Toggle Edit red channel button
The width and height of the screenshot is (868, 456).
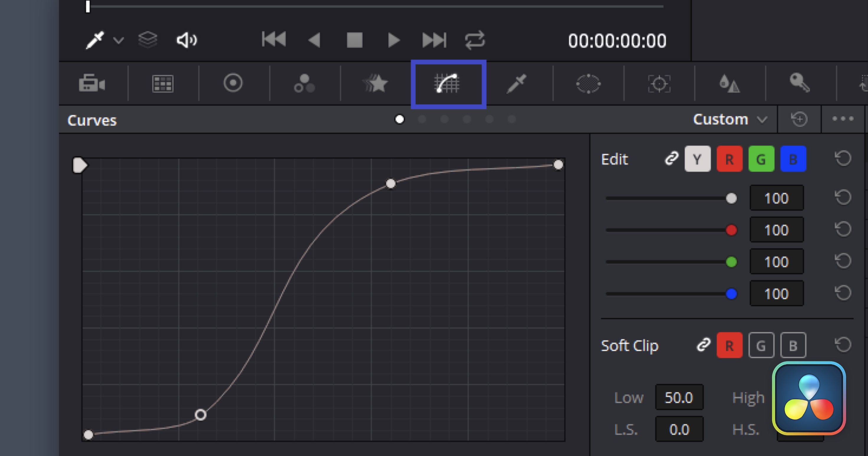coord(729,159)
